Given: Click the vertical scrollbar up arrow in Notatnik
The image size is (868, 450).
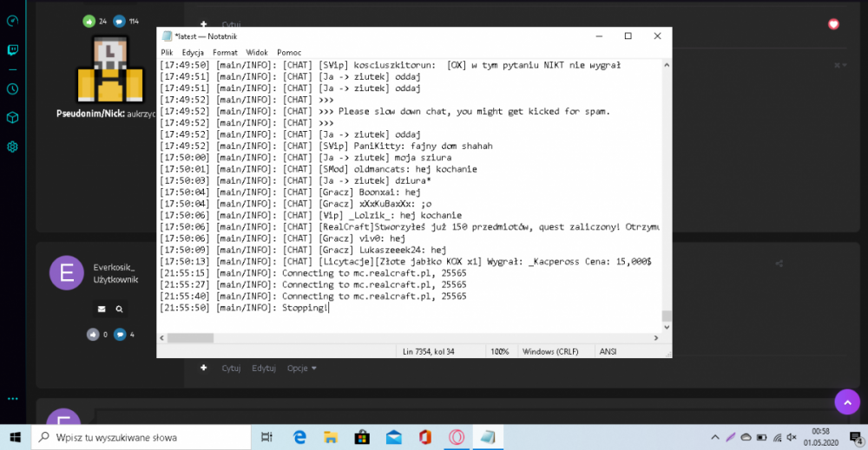Looking at the screenshot, I should point(667,65).
